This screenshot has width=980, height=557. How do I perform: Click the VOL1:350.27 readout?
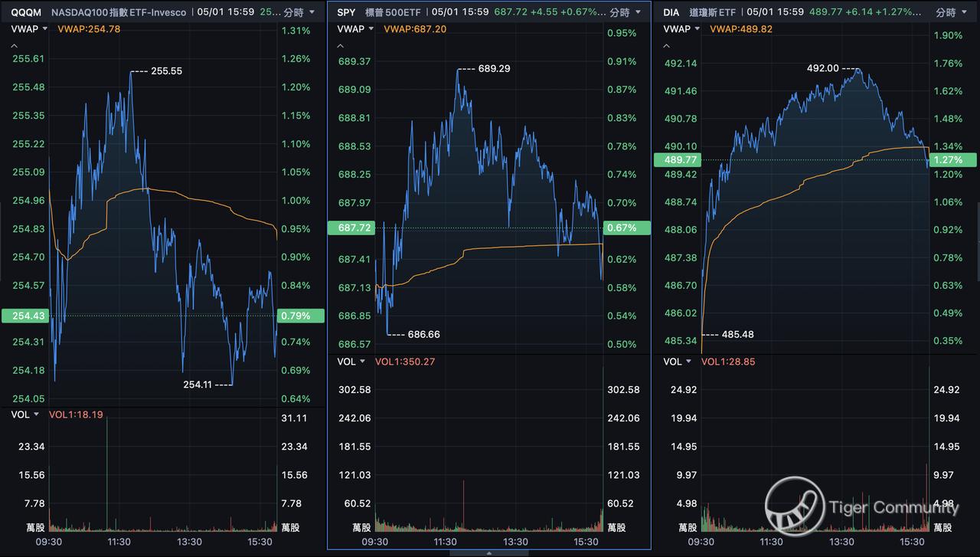(x=405, y=362)
